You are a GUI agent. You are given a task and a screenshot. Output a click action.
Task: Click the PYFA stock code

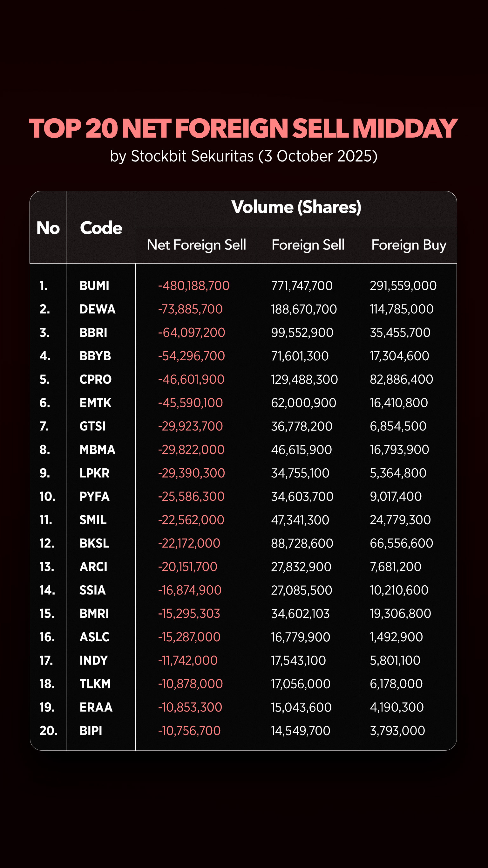pyautogui.click(x=94, y=496)
